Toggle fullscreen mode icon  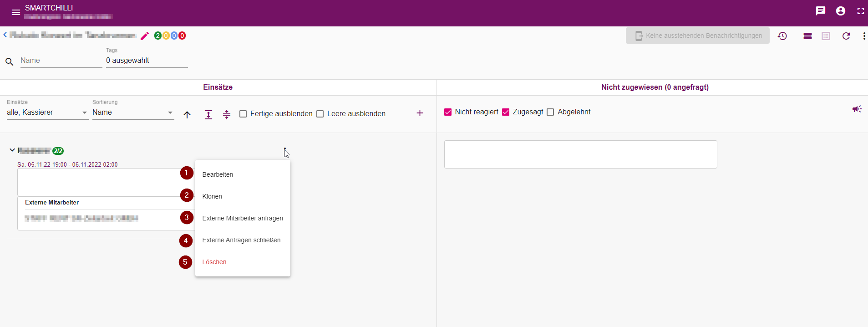[861, 11]
